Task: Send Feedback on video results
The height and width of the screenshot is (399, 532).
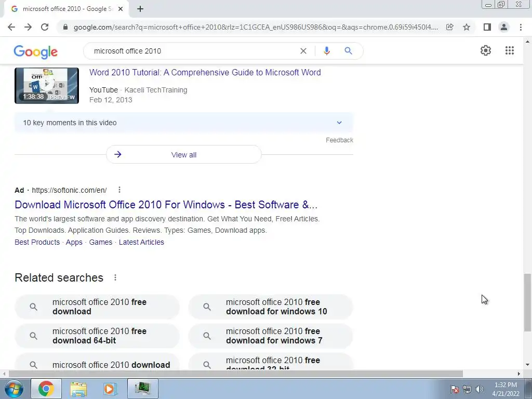Action: (339, 140)
